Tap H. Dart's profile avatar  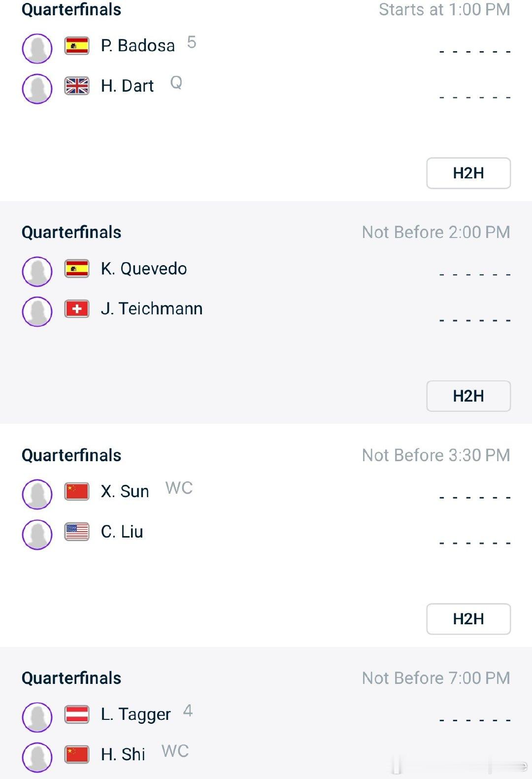pyautogui.click(x=37, y=89)
